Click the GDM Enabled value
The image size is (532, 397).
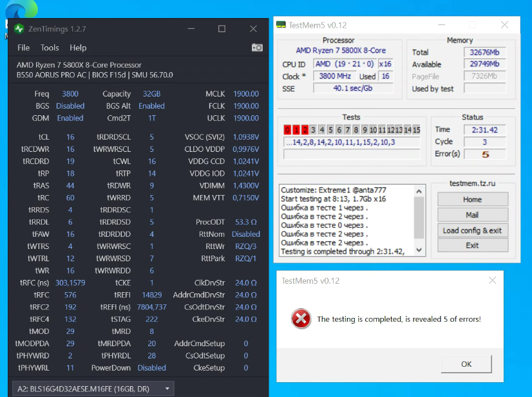click(x=70, y=118)
